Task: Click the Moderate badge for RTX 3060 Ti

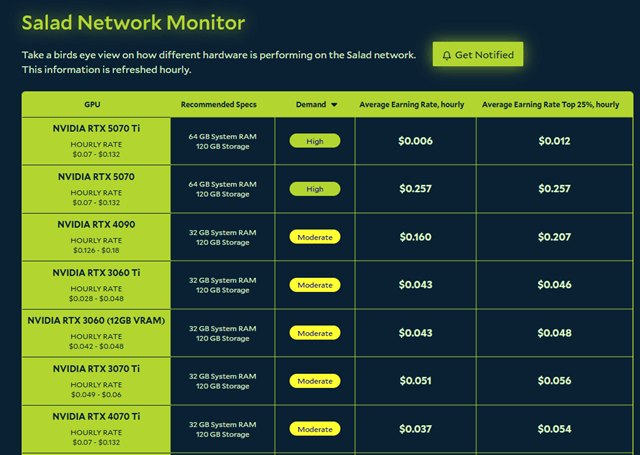Action: click(x=315, y=285)
